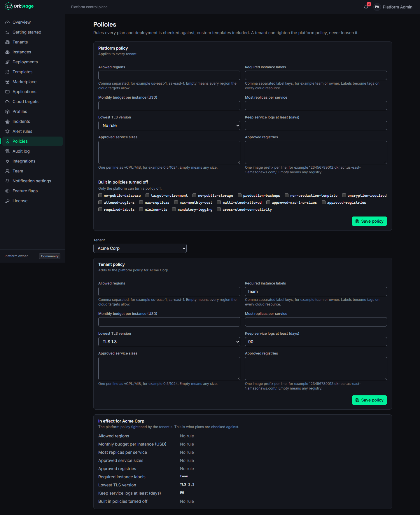Click platform Most replicas per service field
This screenshot has height=515, width=420.
click(316, 106)
